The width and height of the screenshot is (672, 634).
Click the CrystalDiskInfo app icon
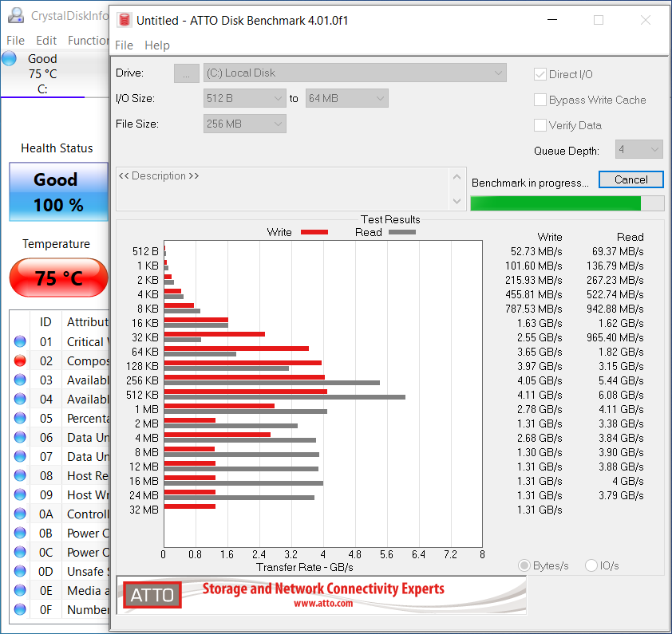tap(15, 16)
